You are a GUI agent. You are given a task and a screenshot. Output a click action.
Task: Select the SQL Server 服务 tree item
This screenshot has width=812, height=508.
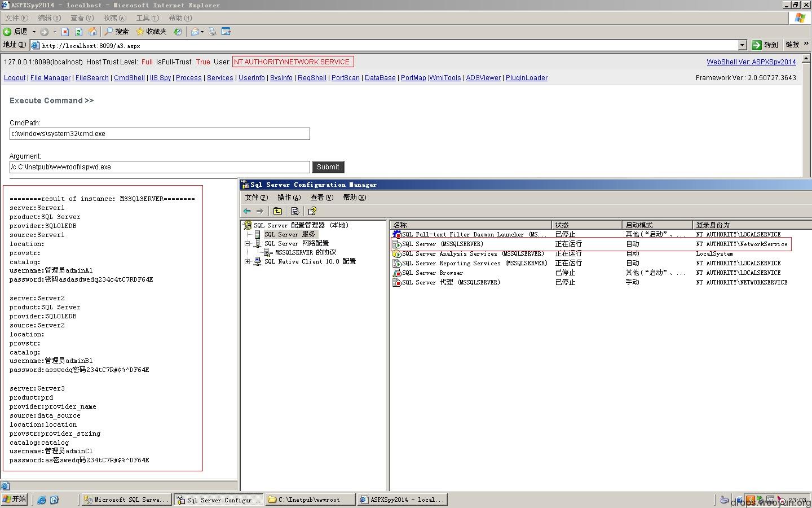289,234
